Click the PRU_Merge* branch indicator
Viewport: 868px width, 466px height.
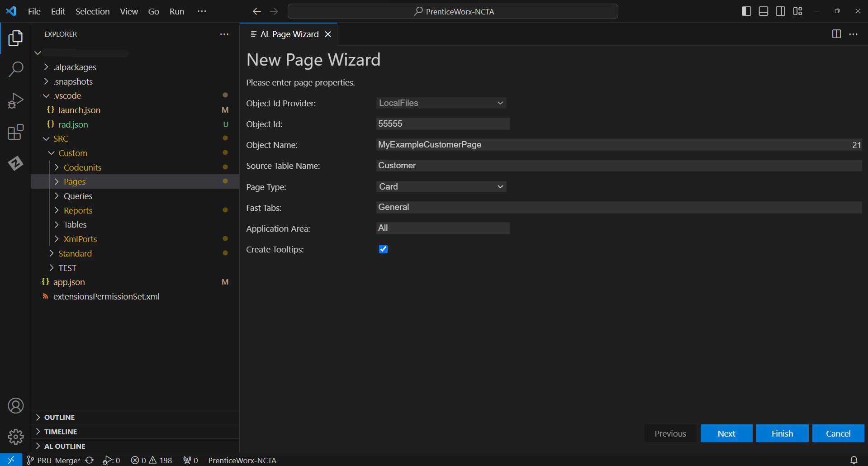click(53, 460)
